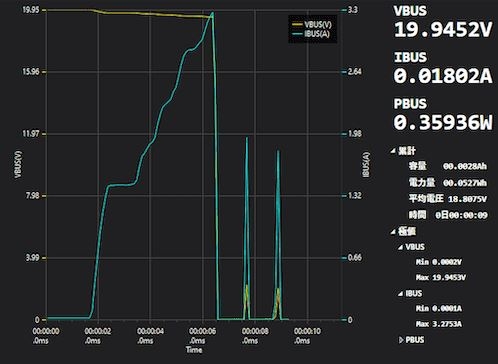The width and height of the screenshot is (498, 364).
Task: Collapse the VBUS min/max tree node
Action: 400,247
